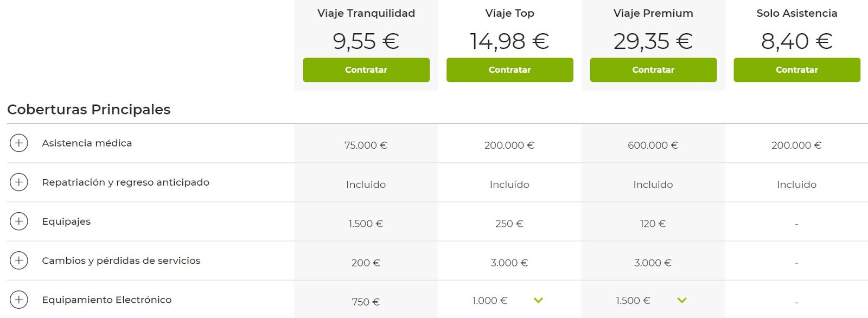
Task: Click the plus icon beside Equipajes
Action: (x=19, y=221)
